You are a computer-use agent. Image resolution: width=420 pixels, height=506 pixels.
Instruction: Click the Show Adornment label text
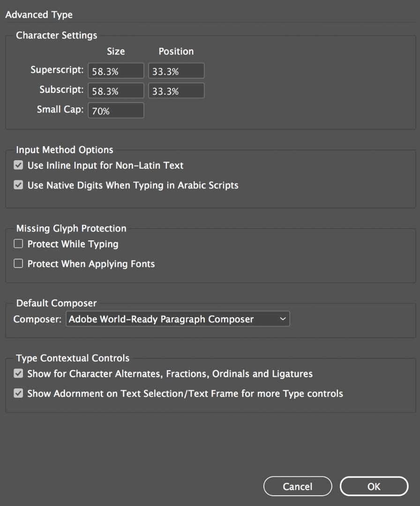click(185, 394)
